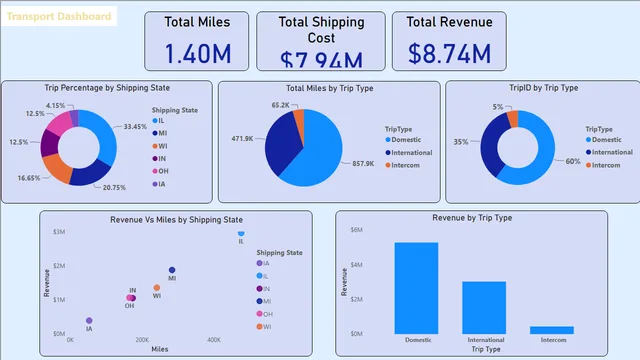The image size is (640, 360).
Task: Click Intercom legend in Total Miles chart
Action: click(402, 165)
